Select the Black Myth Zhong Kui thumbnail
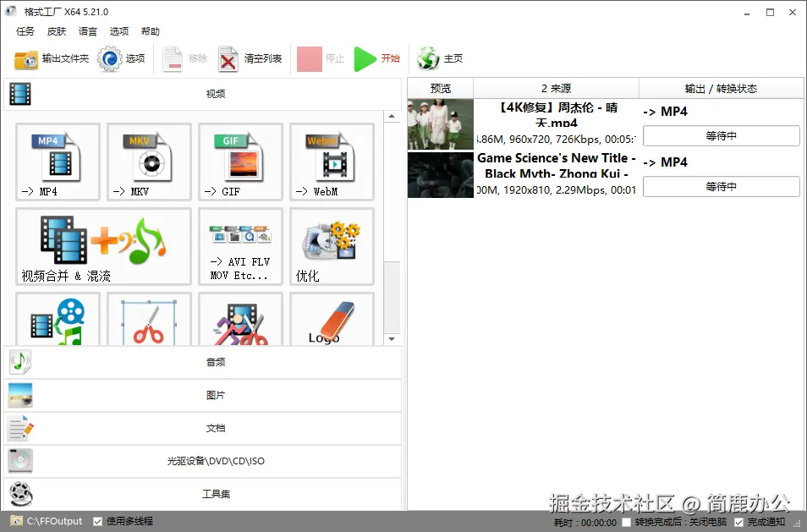This screenshot has height=532, width=807. click(441, 175)
